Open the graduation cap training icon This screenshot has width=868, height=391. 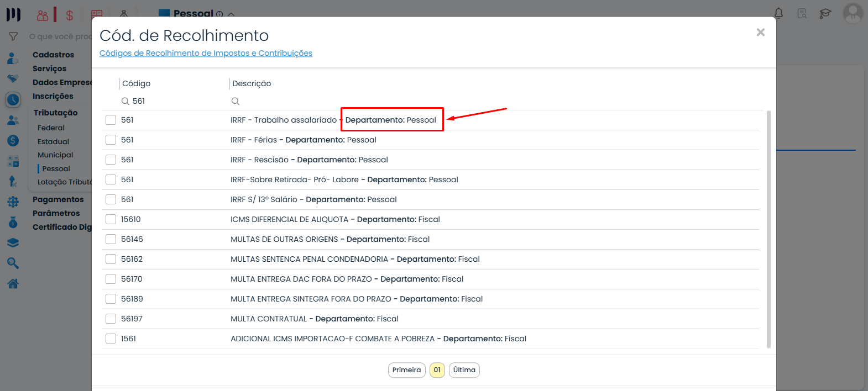pos(825,13)
